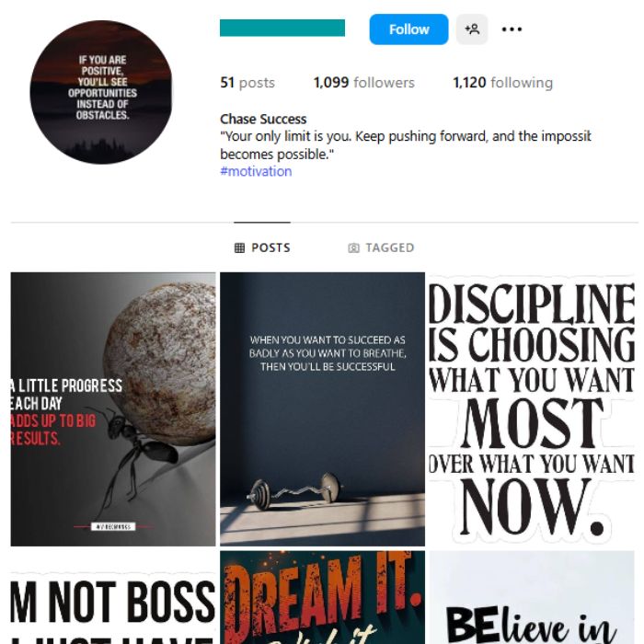Open the #motivation hashtag link
Image resolution: width=644 pixels, height=644 pixels.
[256, 171]
